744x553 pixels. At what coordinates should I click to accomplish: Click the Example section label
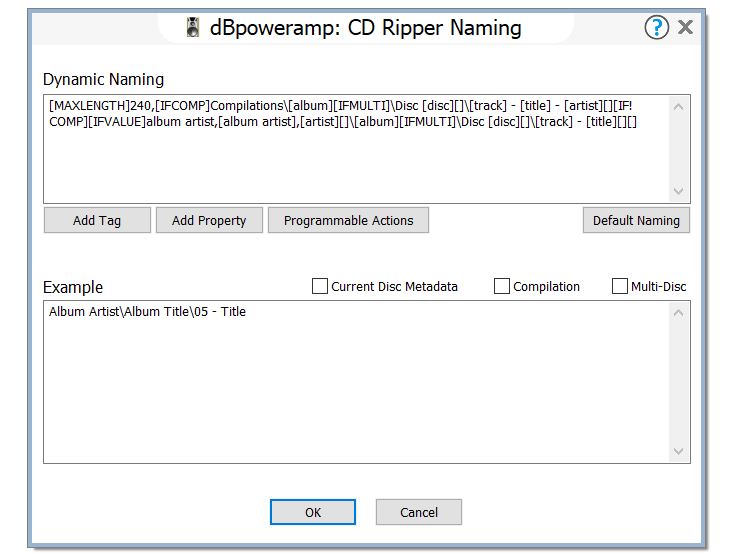click(x=73, y=288)
